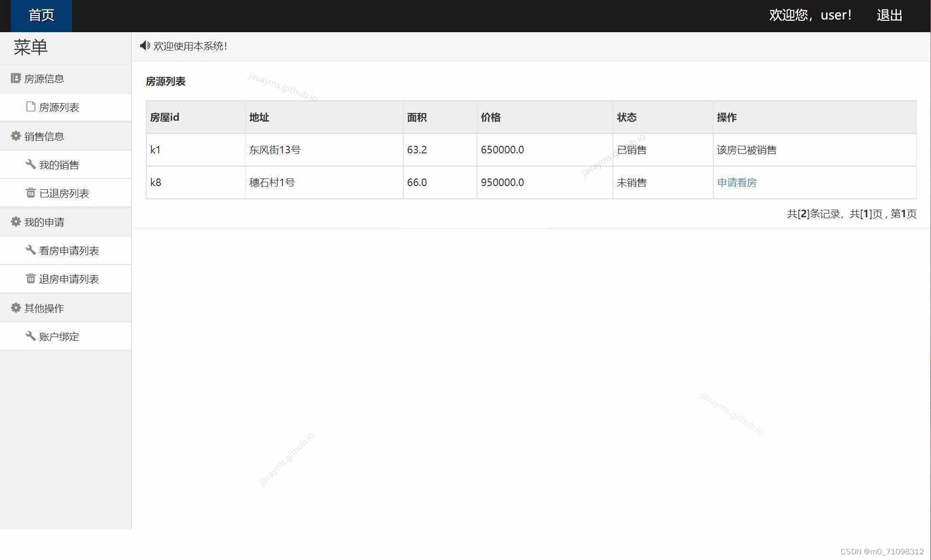Click the wrench icon beside 看房申请列表

(x=31, y=250)
